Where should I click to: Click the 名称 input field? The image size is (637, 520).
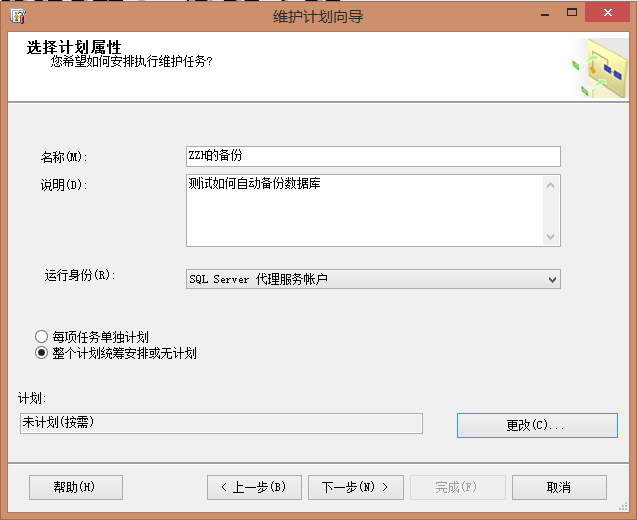(x=373, y=156)
